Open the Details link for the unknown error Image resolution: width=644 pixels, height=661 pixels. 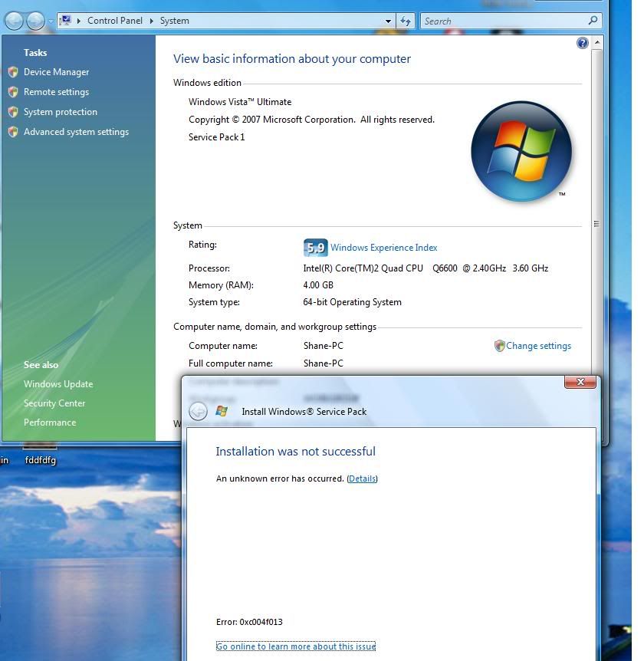(362, 478)
